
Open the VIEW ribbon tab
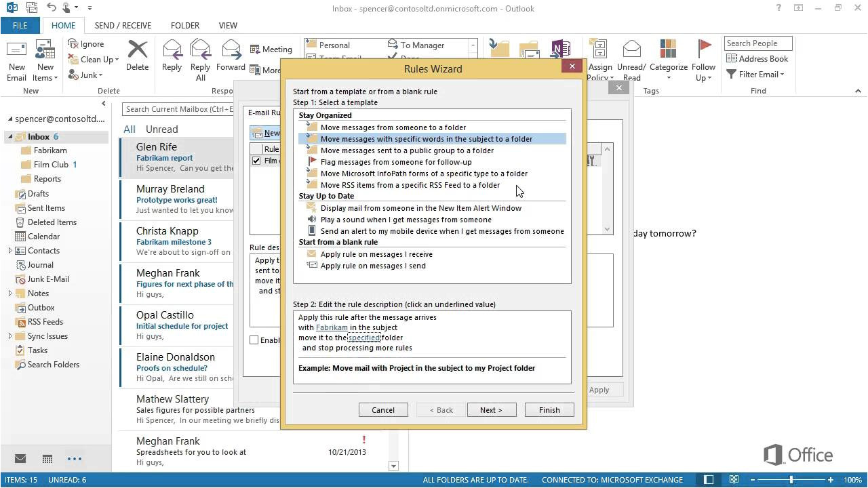pos(228,25)
